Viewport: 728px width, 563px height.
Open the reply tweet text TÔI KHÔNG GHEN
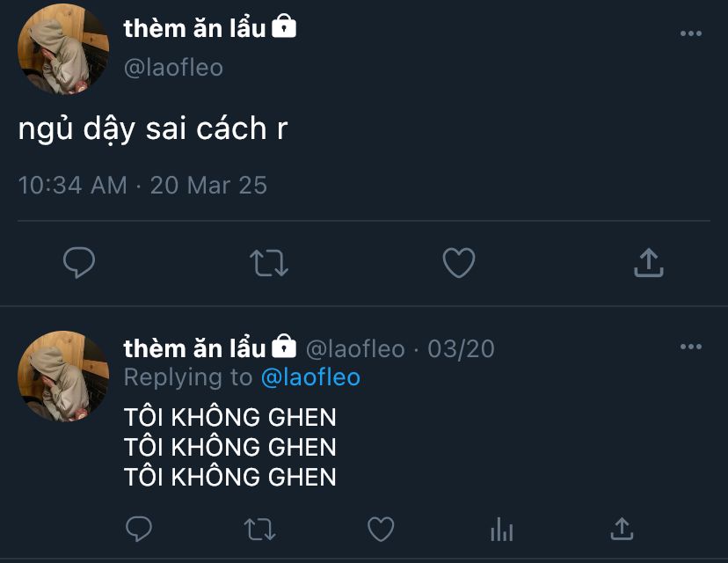coord(229,447)
